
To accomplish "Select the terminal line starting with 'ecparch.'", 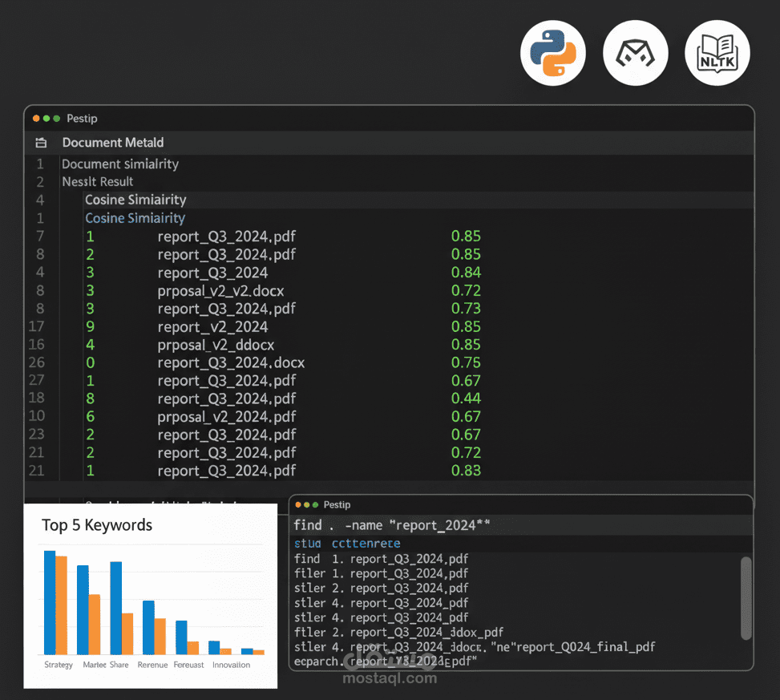I will point(386,662).
